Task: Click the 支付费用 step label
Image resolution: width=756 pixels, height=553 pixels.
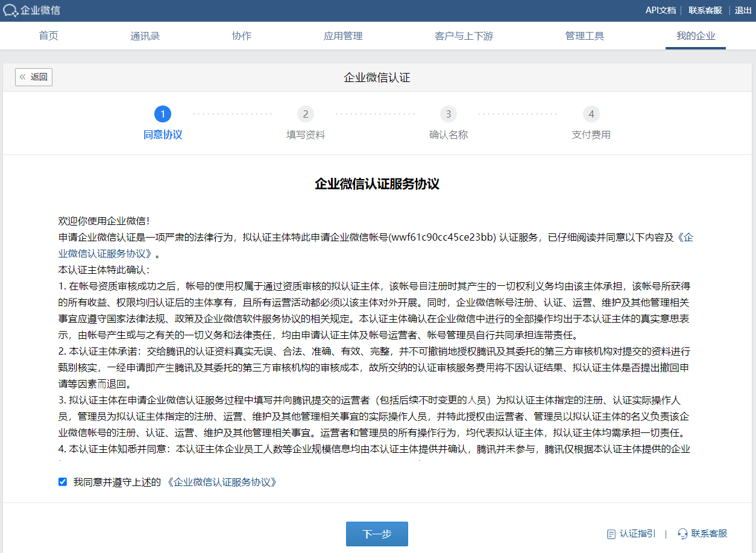Action: tap(591, 134)
